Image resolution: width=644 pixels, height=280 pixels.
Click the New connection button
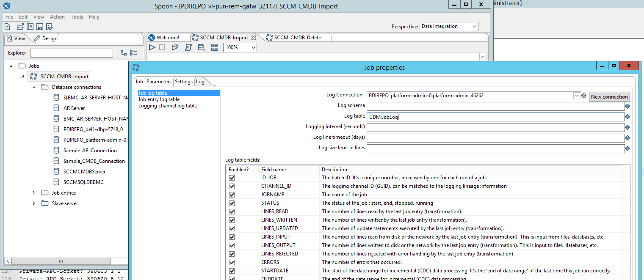click(x=609, y=96)
